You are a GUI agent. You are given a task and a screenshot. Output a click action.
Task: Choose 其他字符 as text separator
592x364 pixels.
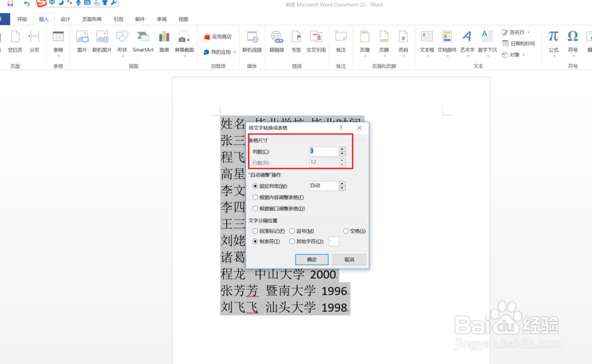(x=307, y=241)
